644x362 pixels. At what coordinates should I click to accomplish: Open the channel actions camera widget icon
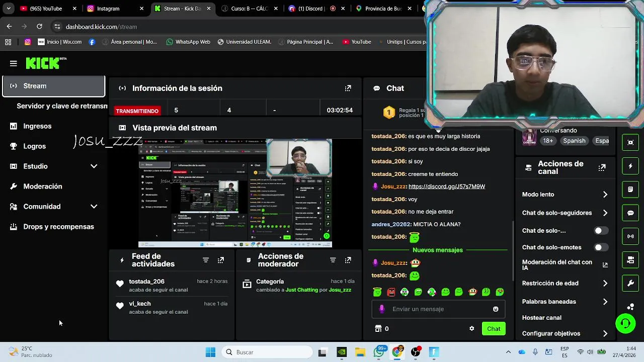point(630,260)
